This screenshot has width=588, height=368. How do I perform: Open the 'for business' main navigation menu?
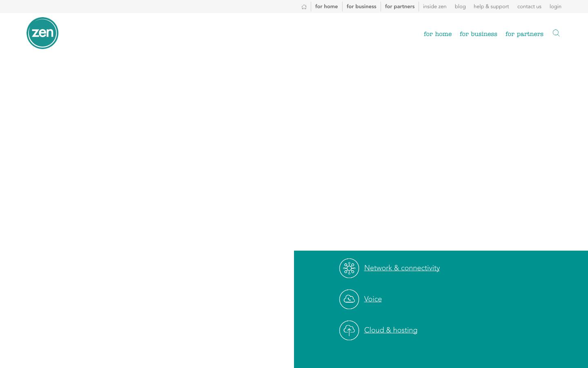pyautogui.click(x=478, y=34)
